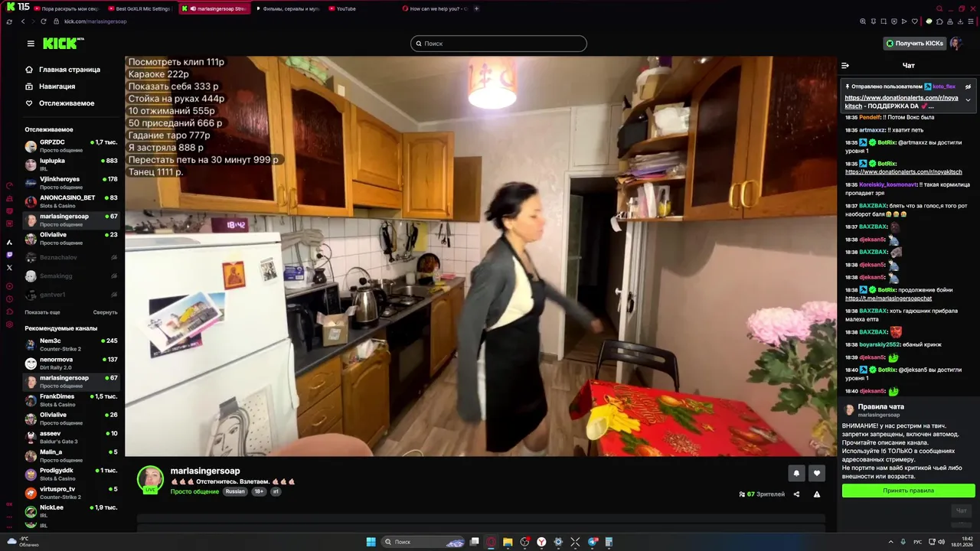Toggle follow heart for marlasingersoap
The image size is (980, 551).
[817, 473]
